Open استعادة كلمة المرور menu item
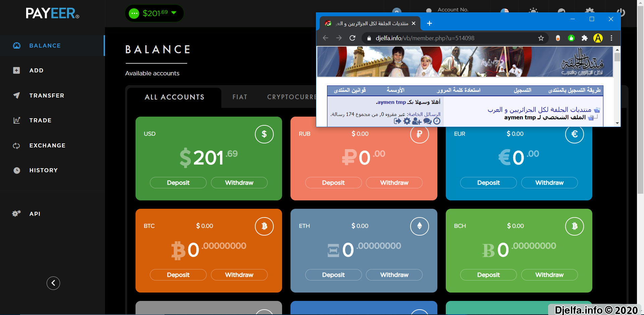This screenshot has width=644, height=315. 459,90
